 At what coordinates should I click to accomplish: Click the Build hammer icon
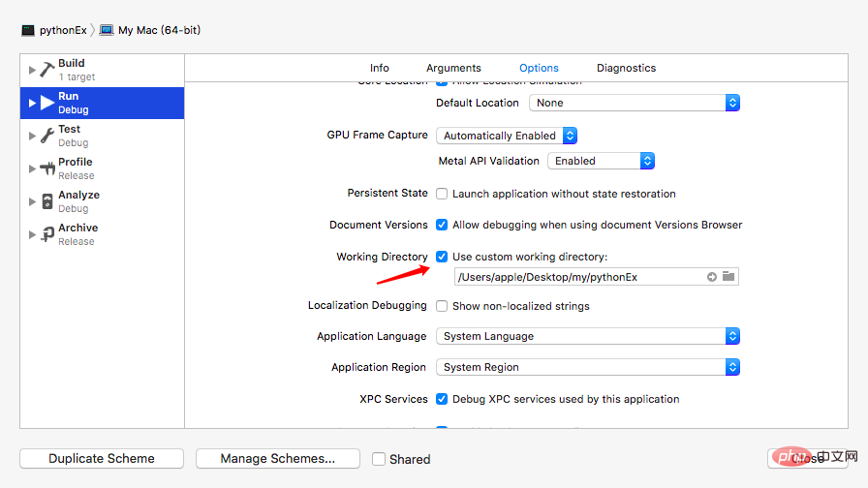[x=47, y=70]
